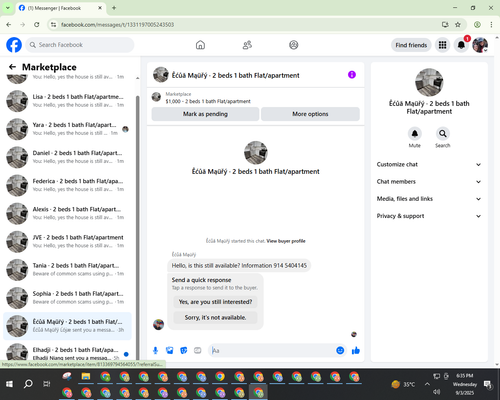Choose a GIF icon in composer

(198, 350)
